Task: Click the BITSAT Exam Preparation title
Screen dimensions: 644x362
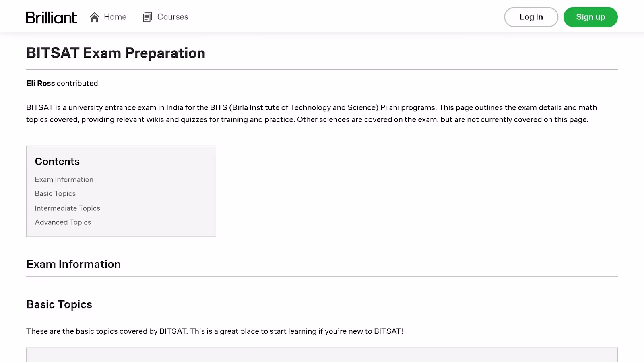Action: point(116,53)
